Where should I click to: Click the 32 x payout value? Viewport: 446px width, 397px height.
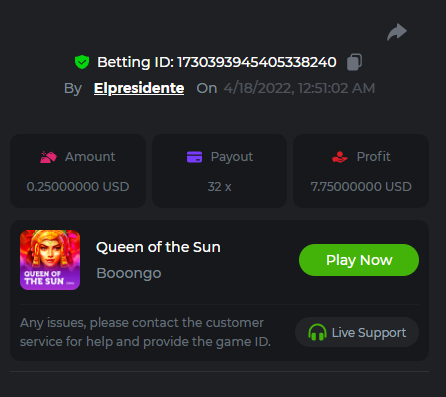point(219,187)
